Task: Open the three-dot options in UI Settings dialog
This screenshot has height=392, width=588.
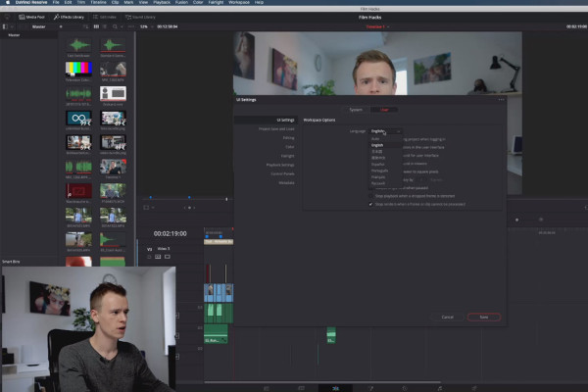Action: coord(502,100)
